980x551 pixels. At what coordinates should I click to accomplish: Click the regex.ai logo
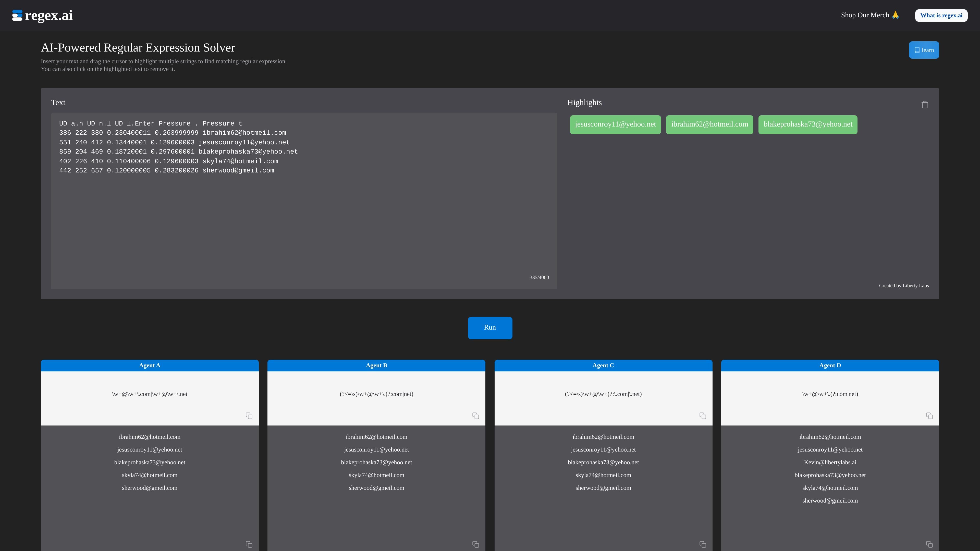pyautogui.click(x=42, y=16)
